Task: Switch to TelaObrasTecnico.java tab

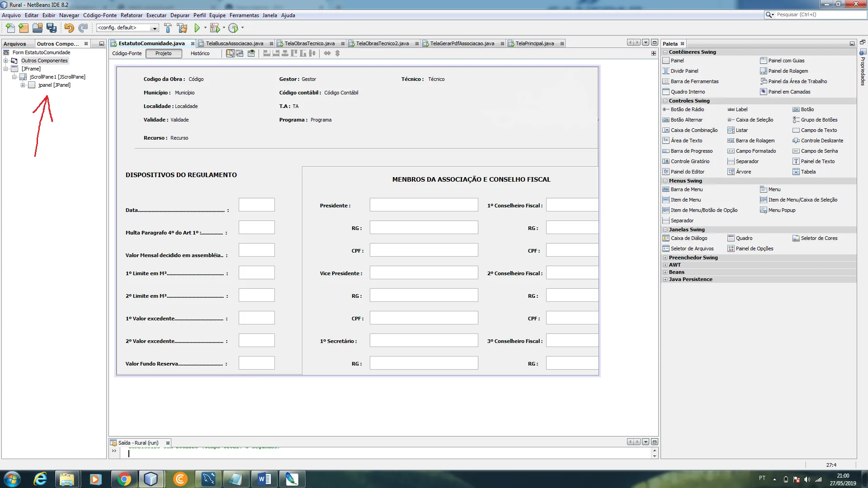Action: 309,43
